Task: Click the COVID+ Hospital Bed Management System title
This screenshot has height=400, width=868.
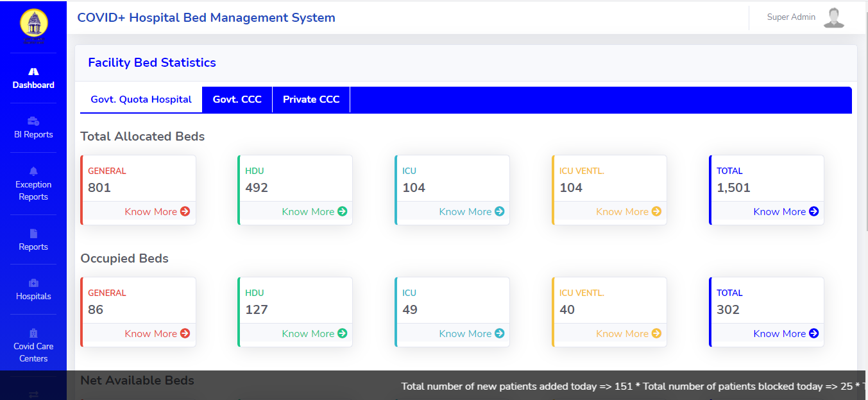Action: pos(206,17)
